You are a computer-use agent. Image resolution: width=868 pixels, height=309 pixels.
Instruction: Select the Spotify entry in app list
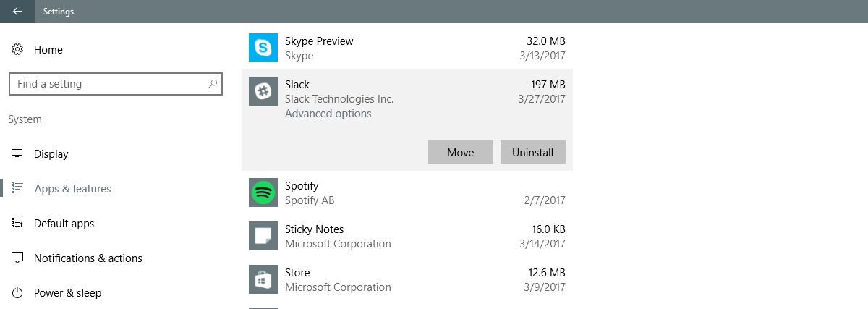point(407,193)
